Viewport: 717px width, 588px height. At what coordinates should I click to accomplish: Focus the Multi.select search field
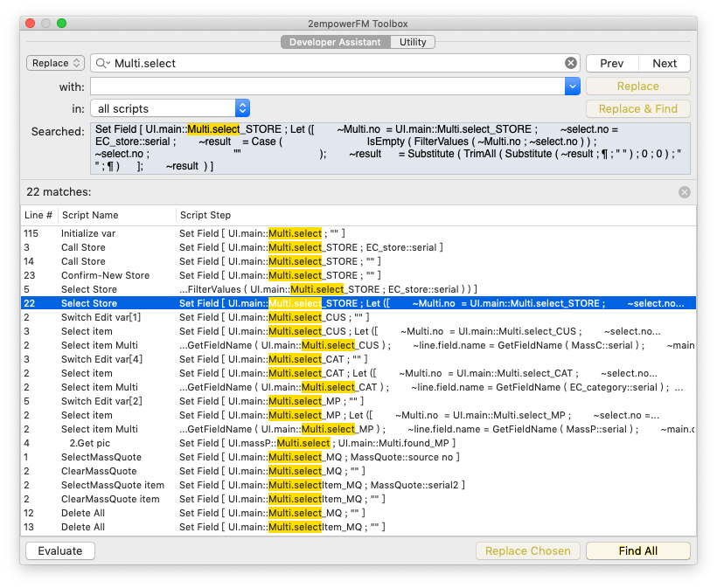tap(336, 63)
